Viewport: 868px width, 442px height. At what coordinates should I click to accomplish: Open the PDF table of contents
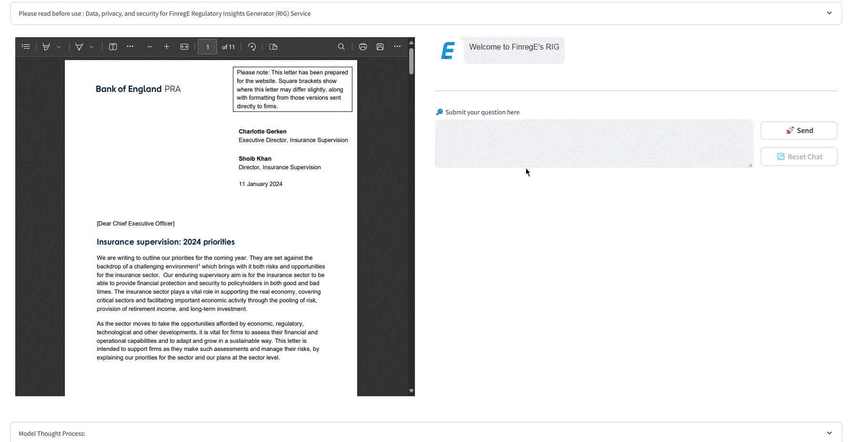click(x=26, y=47)
